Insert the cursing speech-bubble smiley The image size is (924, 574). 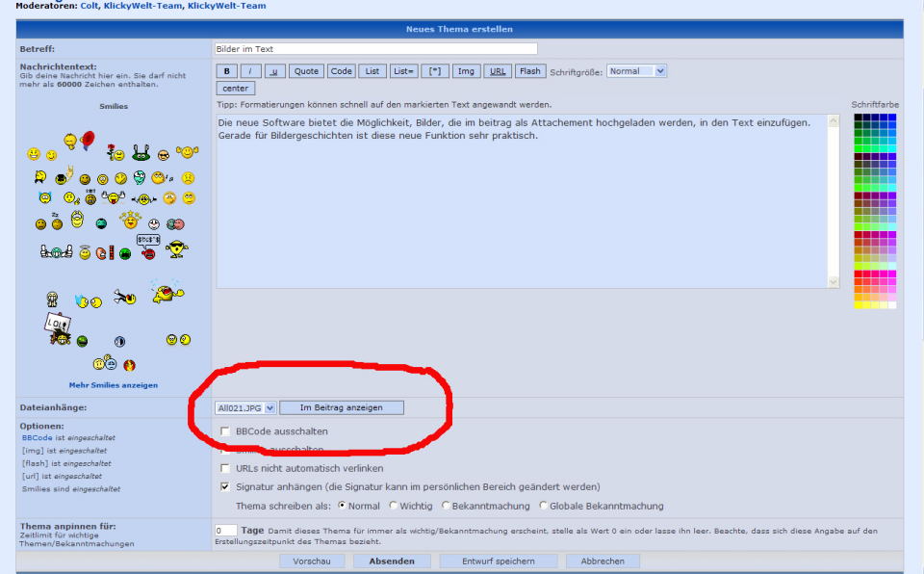[147, 247]
